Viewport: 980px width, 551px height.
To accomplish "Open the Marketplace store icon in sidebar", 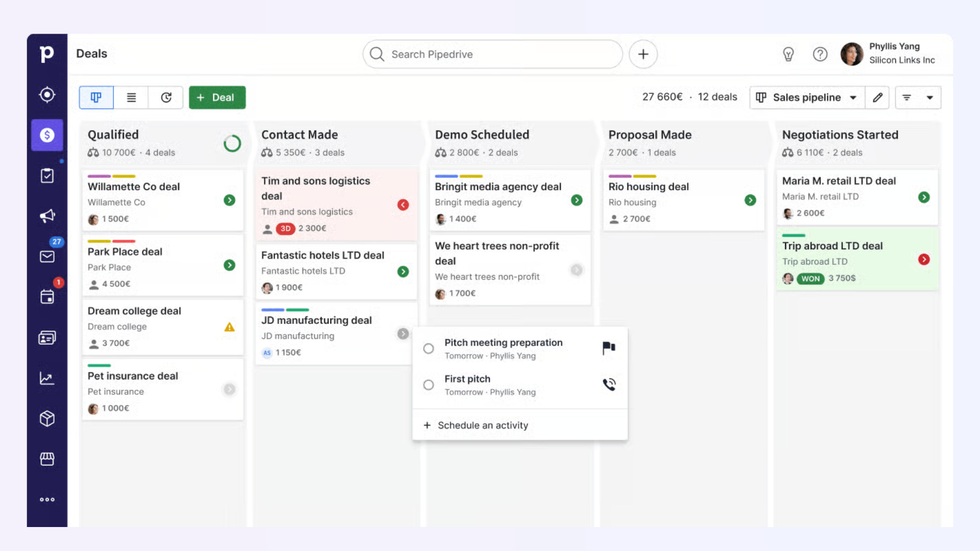I will pos(47,459).
